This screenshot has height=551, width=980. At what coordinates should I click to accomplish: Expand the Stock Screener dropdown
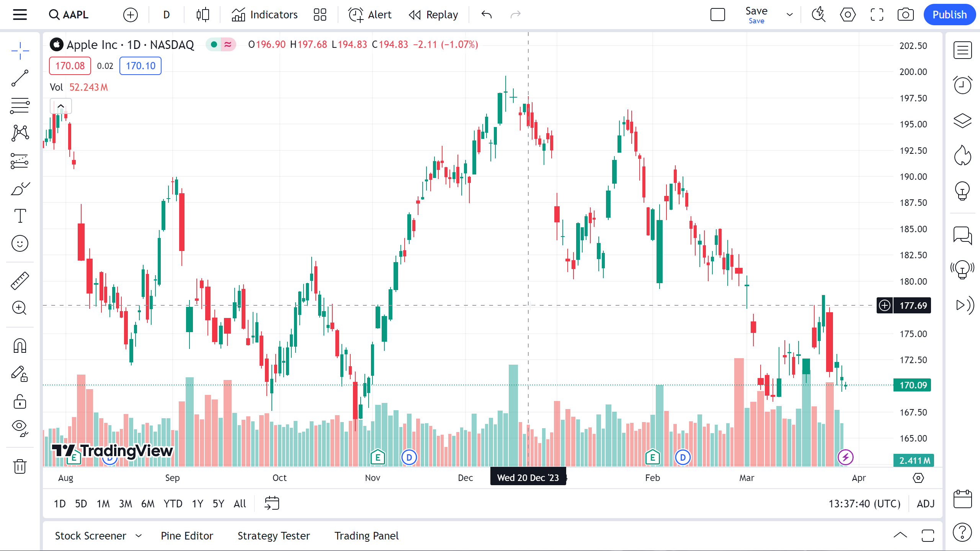click(x=139, y=536)
